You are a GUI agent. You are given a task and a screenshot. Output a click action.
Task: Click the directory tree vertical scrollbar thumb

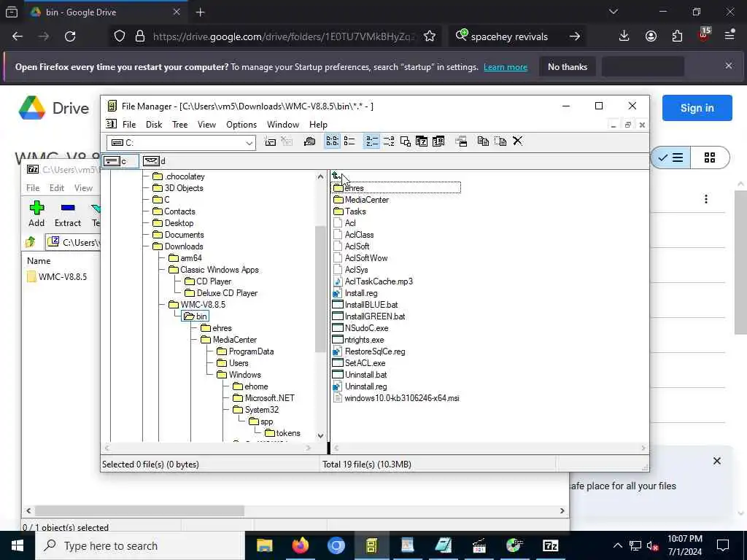coord(320,288)
